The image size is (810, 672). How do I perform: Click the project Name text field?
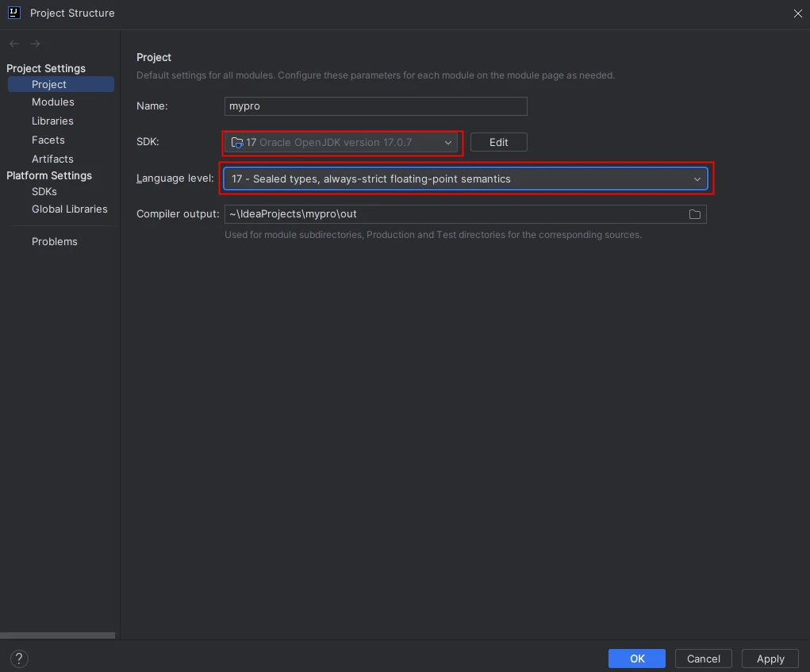click(x=375, y=106)
